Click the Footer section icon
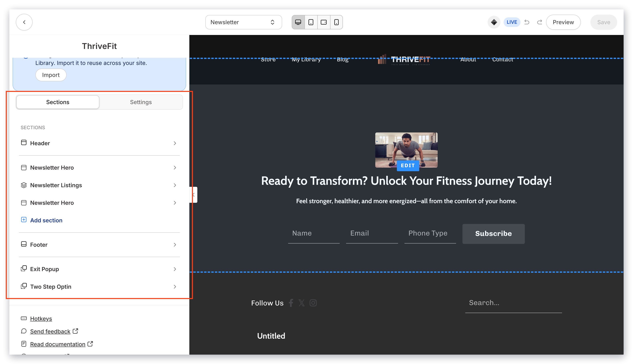 point(24,244)
